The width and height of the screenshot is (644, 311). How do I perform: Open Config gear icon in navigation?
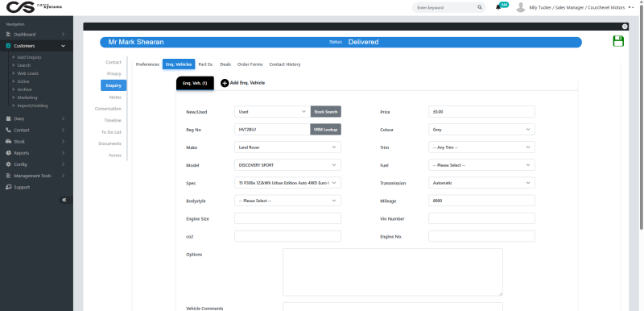8,164
